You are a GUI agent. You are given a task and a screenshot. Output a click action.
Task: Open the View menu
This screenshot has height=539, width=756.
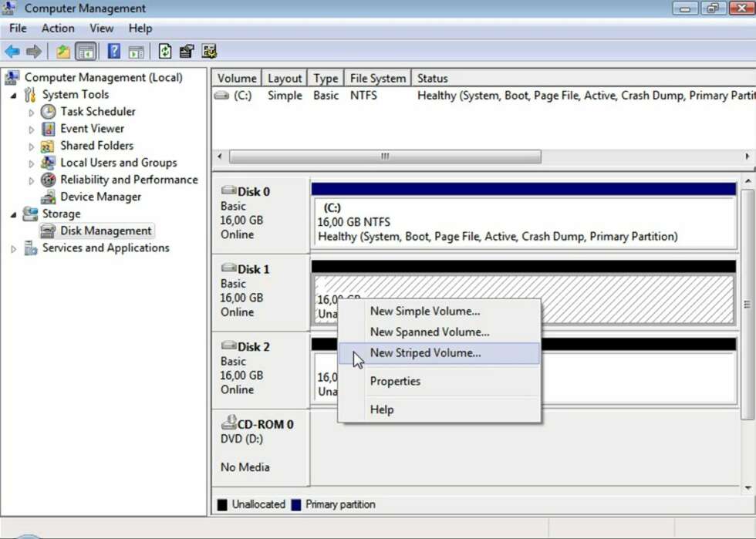tap(101, 29)
